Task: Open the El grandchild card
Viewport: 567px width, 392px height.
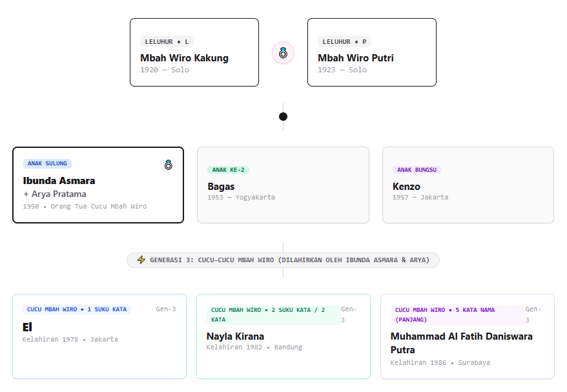Action: point(99,336)
